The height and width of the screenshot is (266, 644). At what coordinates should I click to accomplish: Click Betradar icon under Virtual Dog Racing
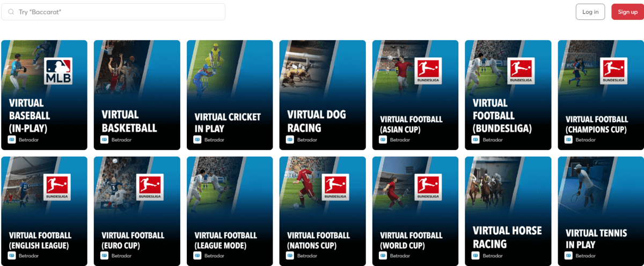click(x=290, y=139)
